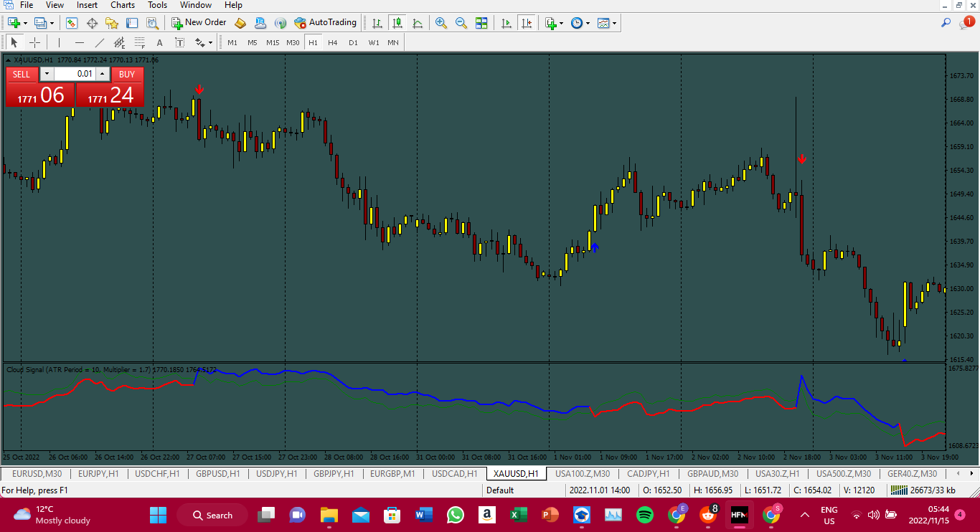Zoom out on the chart

[x=461, y=23]
